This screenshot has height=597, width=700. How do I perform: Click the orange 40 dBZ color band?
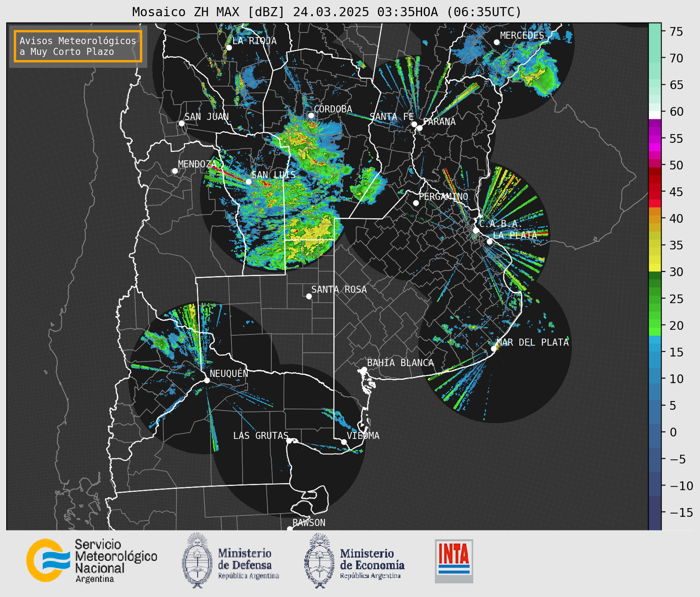pyautogui.click(x=655, y=218)
